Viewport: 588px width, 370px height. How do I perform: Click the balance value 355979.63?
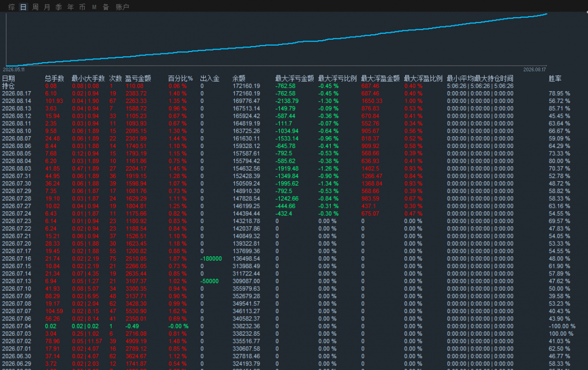246,289
